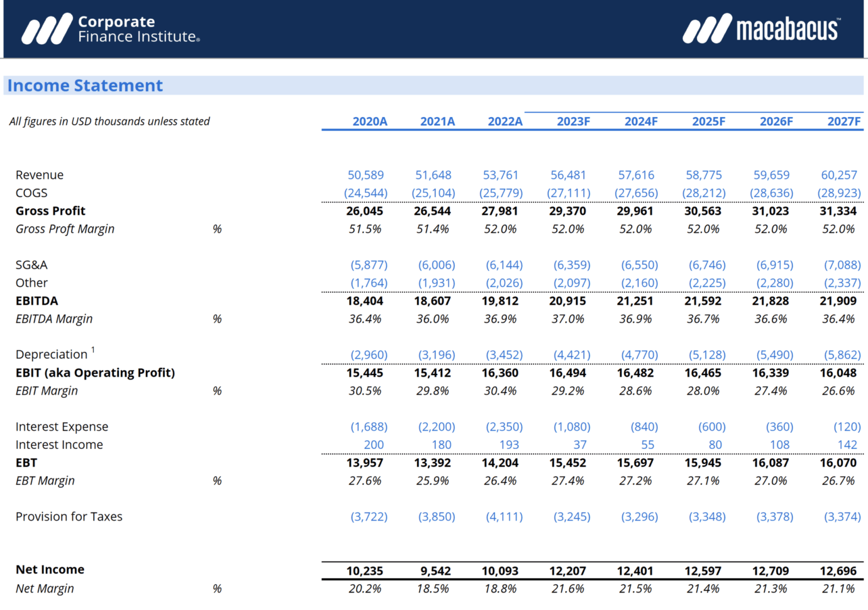This screenshot has height=610, width=868.
Task: Select the 2025F EBITDA value 21,592
Action: [704, 301]
